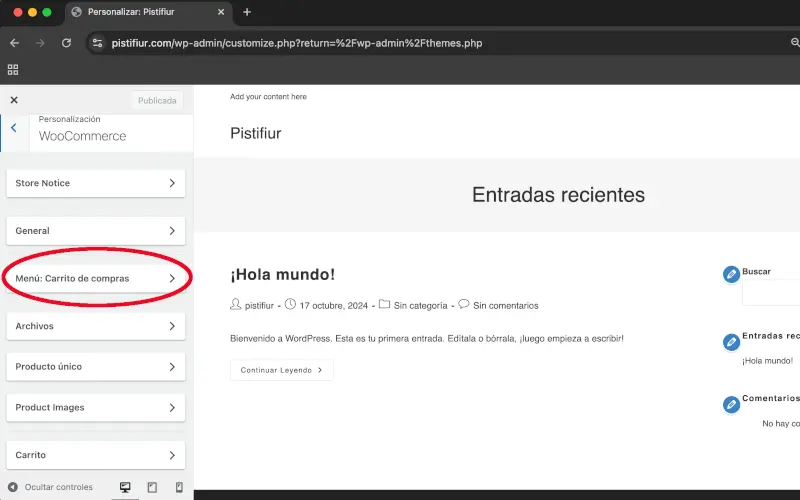Click the Pistifiur site title

click(256, 134)
